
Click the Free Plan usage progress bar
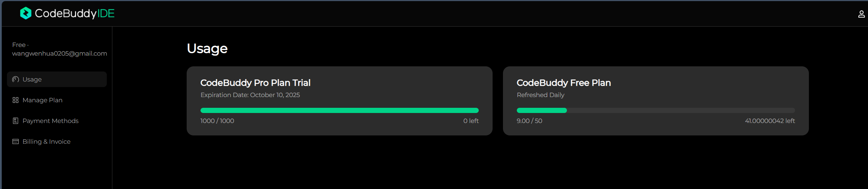click(x=656, y=110)
